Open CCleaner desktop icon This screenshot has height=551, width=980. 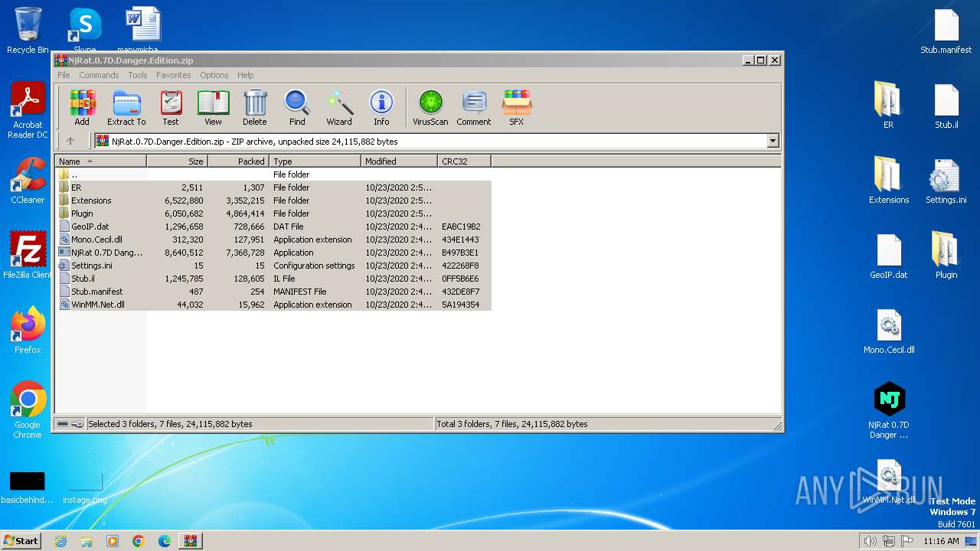click(28, 181)
